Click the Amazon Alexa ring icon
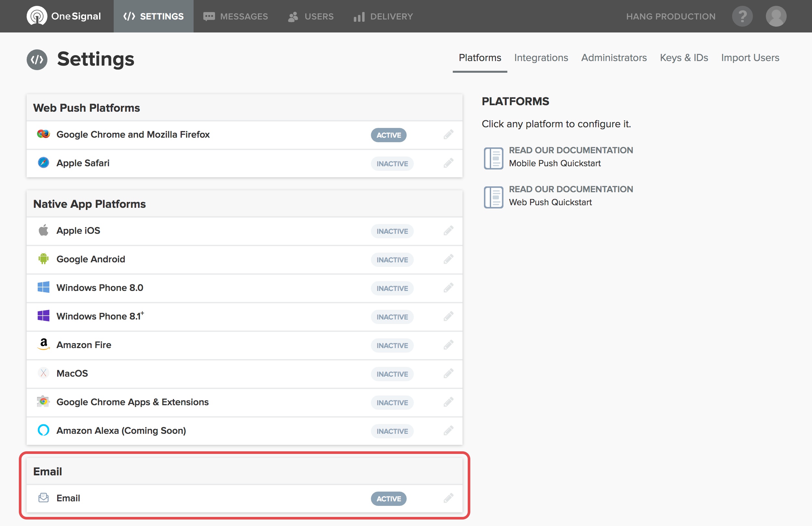 click(x=43, y=430)
